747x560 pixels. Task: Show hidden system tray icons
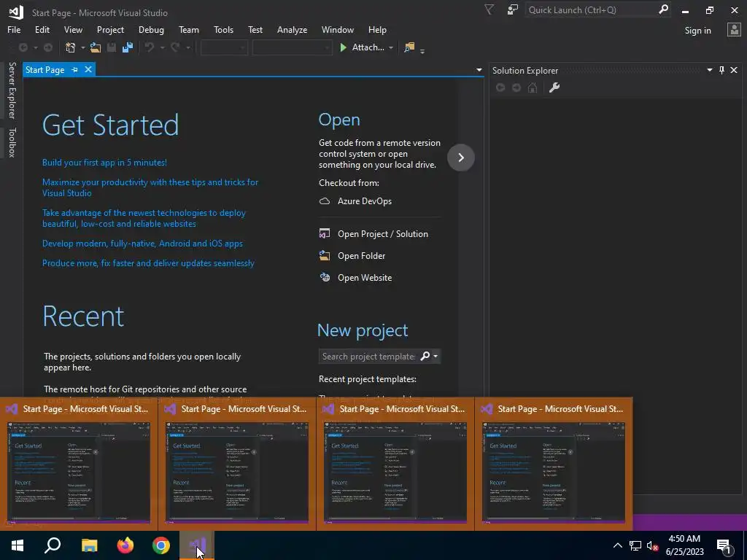pyautogui.click(x=617, y=545)
